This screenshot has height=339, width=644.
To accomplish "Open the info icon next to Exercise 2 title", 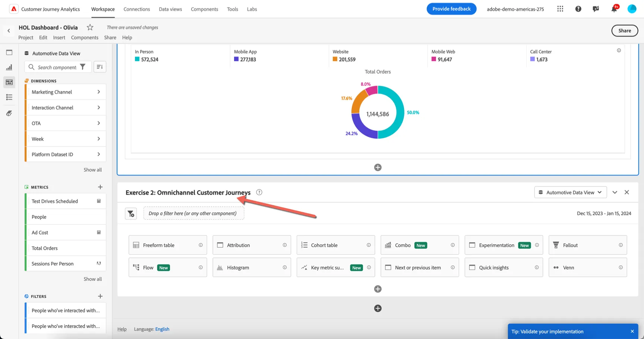I will coord(259,192).
